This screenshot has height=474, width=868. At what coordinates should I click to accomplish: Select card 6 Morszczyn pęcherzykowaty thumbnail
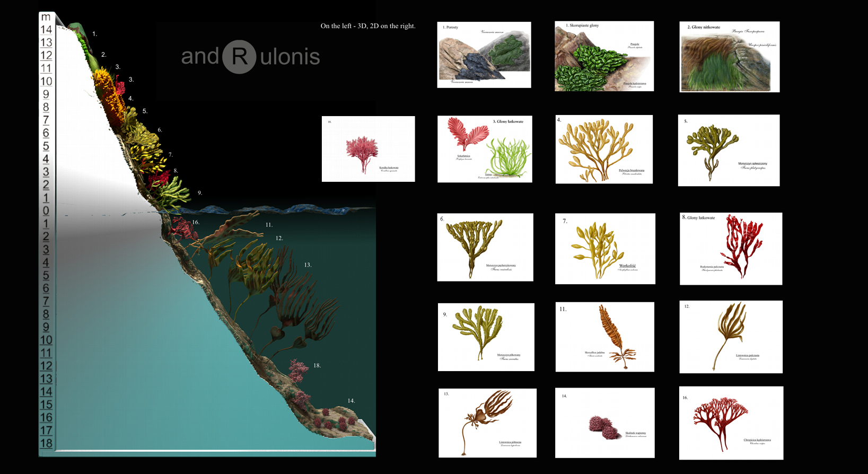click(x=485, y=247)
